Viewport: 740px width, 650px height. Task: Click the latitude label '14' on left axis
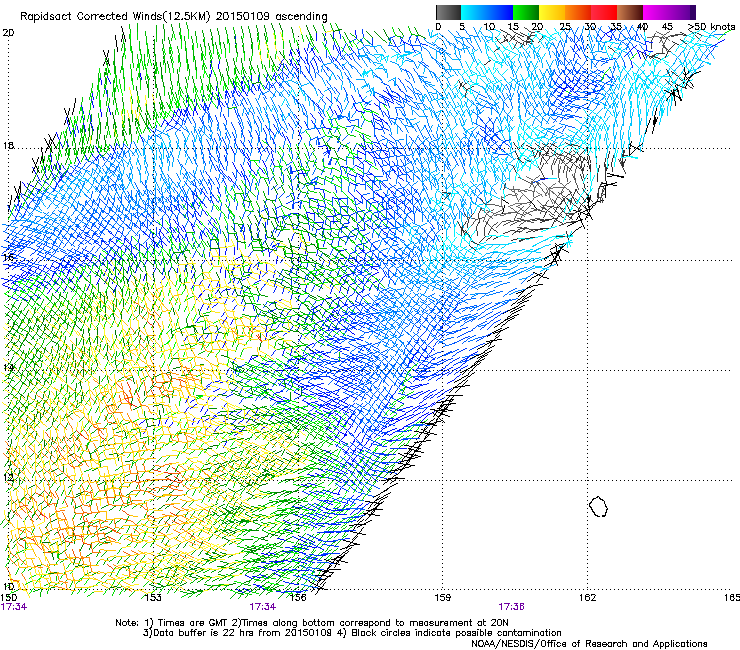(x=8, y=368)
